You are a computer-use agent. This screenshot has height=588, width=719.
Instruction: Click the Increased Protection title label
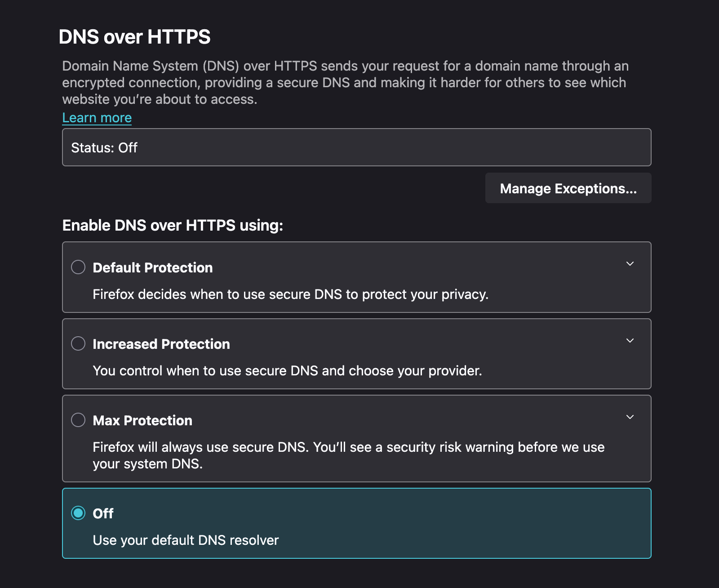[x=161, y=344]
